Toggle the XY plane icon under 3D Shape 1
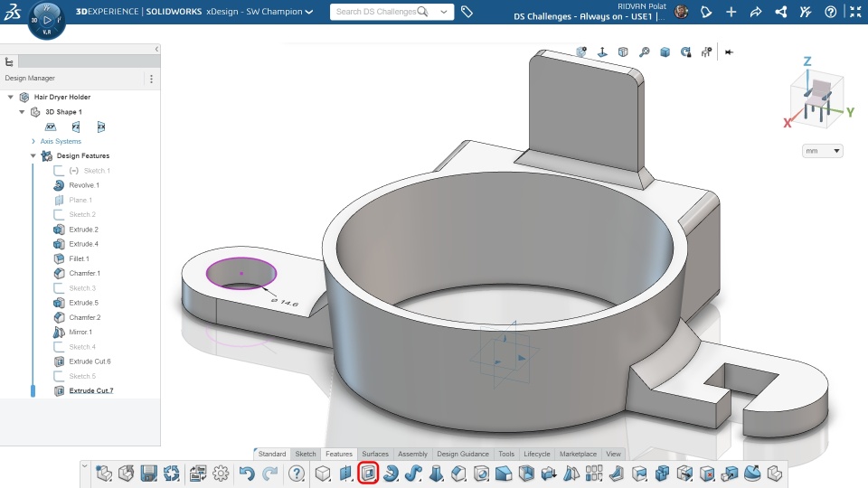868x488 pixels. click(51, 127)
